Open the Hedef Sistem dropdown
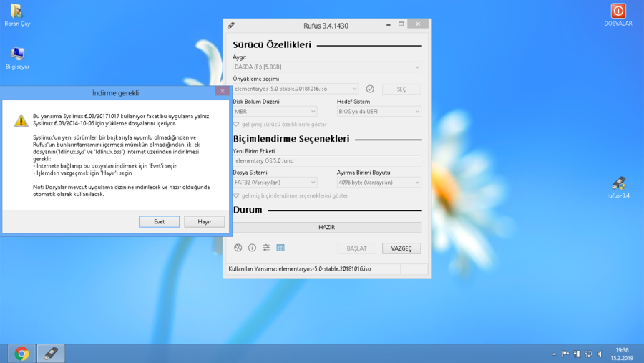Image resolution: width=644 pixels, height=363 pixels. click(x=379, y=112)
